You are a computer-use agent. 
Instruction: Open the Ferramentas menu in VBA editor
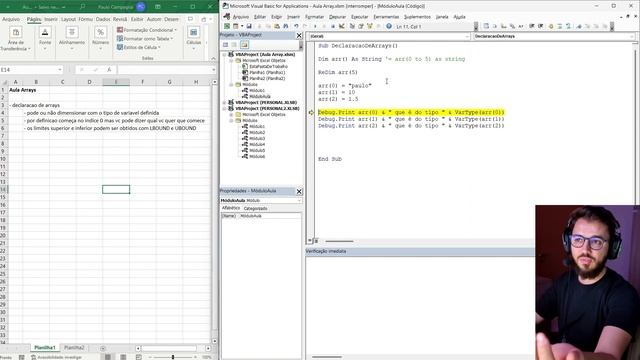point(386,17)
